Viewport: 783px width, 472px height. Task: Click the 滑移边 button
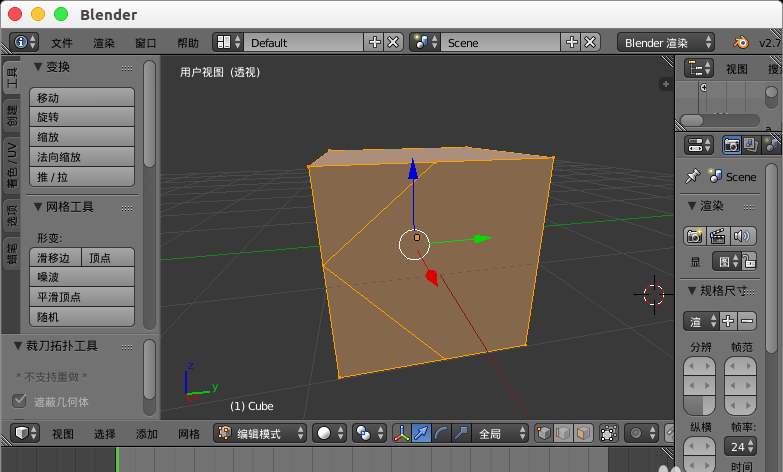click(55, 257)
